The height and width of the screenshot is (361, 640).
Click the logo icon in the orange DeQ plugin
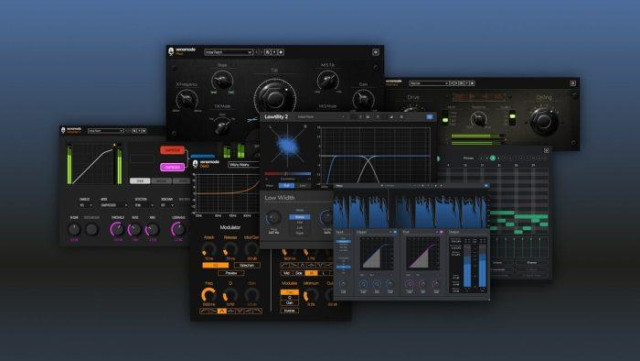(x=195, y=164)
